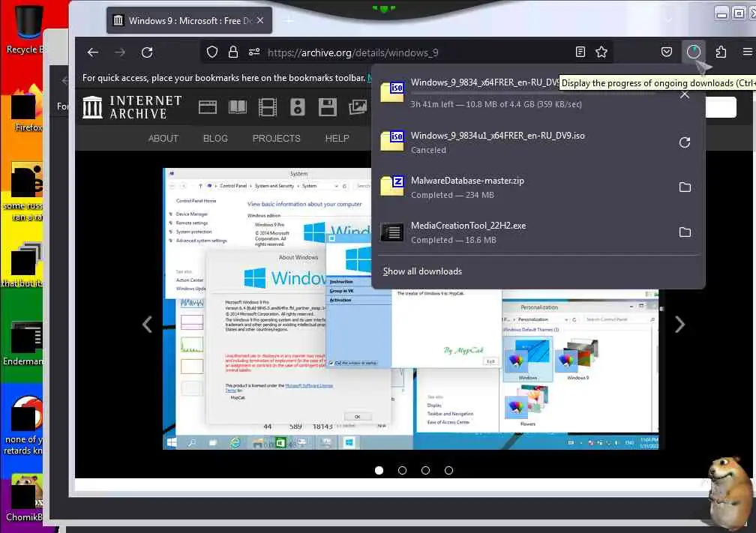
Task: Click the Downloads progress toolbar icon
Action: [x=693, y=52]
